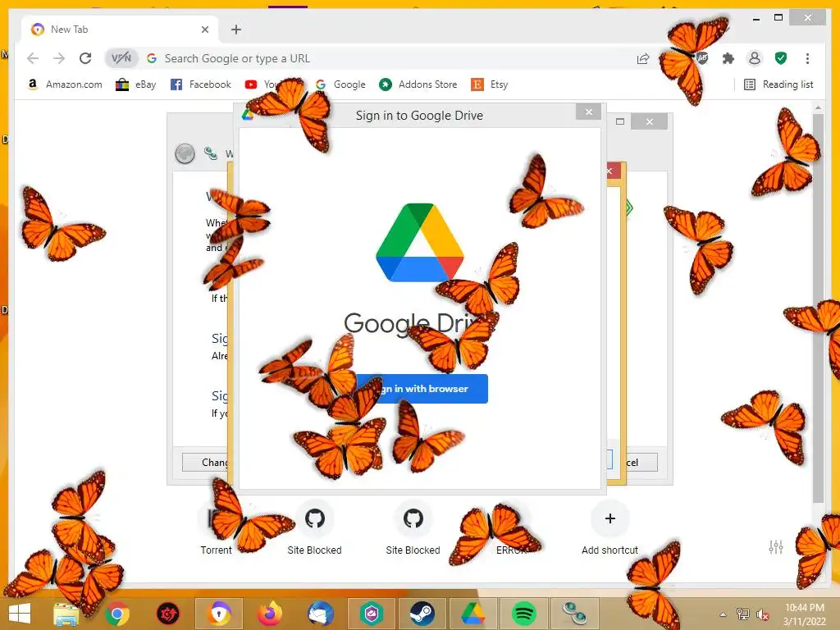
Task: Open Spotify from the taskbar
Action: [x=523, y=614]
